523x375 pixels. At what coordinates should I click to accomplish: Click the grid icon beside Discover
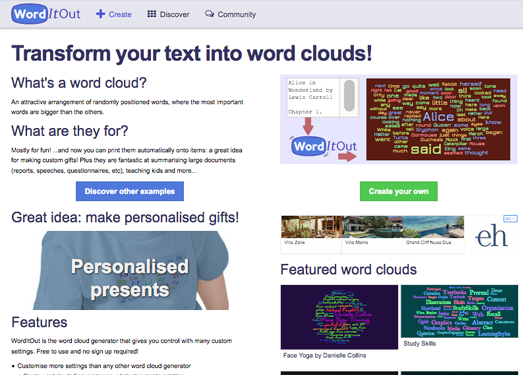152,14
